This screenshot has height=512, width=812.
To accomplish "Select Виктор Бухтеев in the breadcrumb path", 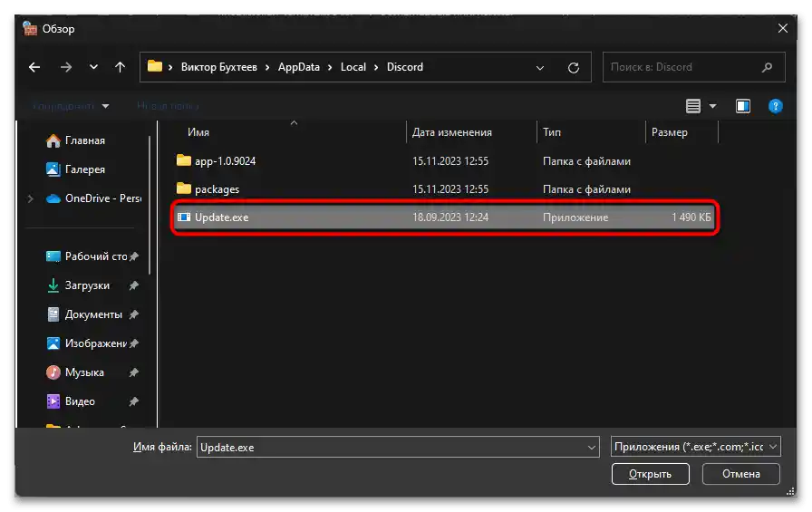I will tap(218, 67).
